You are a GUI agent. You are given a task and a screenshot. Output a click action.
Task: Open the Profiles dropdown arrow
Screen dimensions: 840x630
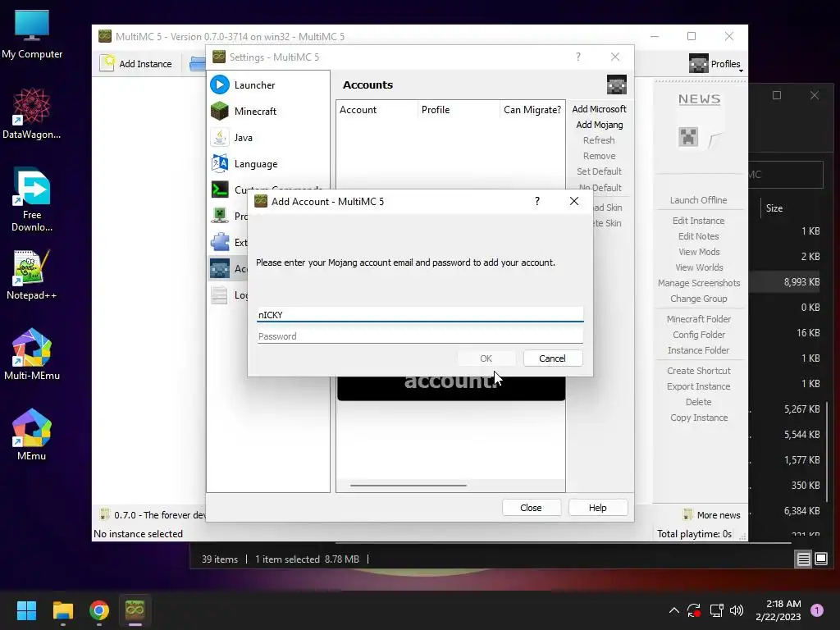tap(741, 71)
